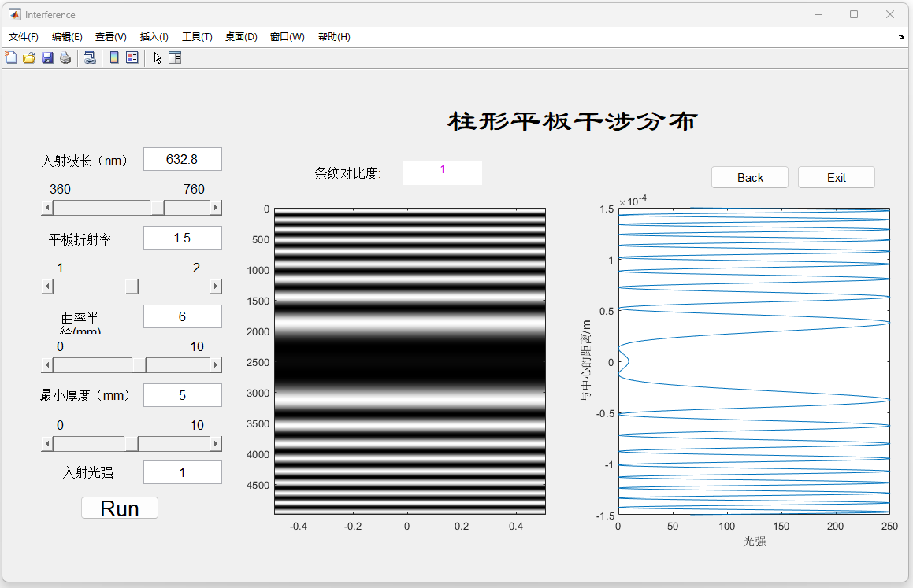Open the Property Inspector from the toolbar
This screenshot has height=588, width=913.
click(x=175, y=57)
